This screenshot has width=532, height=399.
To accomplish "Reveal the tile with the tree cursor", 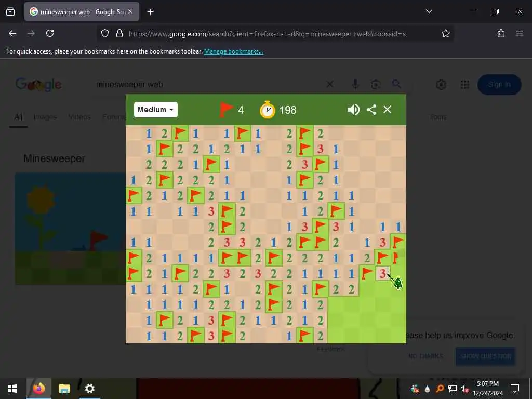I will [398, 282].
